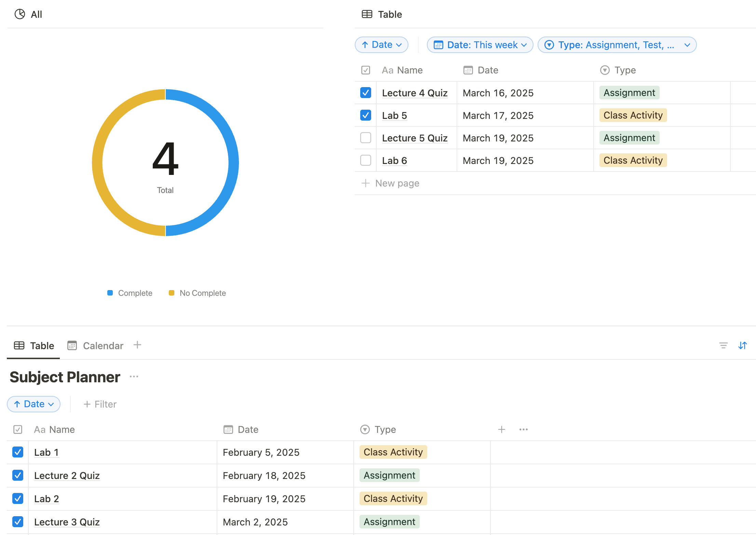Image resolution: width=756 pixels, height=535 pixels.
Task: Click the plus icon next to Calendar tab
Action: tap(137, 345)
